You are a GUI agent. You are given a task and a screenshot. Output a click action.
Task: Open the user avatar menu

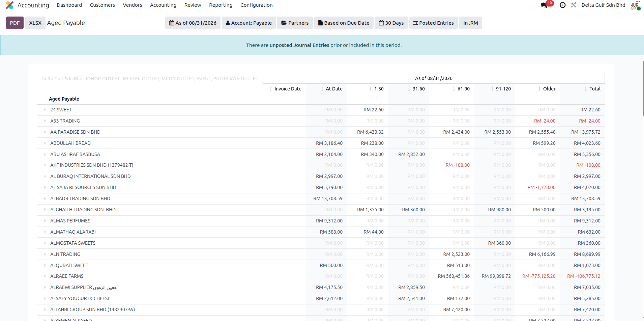pos(636,5)
